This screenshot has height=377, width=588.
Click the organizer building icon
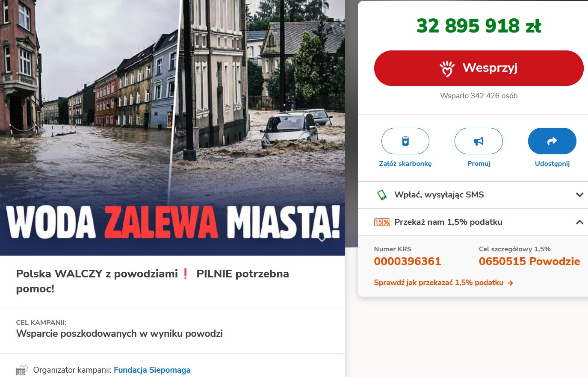[22, 370]
